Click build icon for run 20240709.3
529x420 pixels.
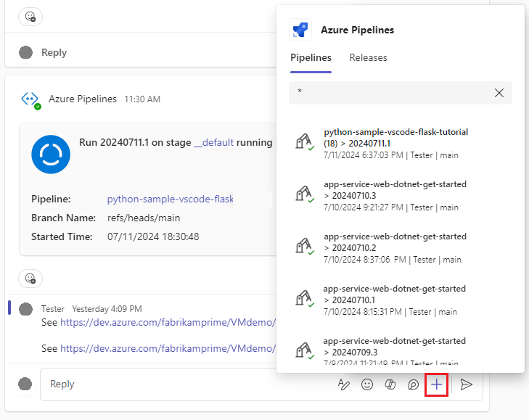point(305,350)
